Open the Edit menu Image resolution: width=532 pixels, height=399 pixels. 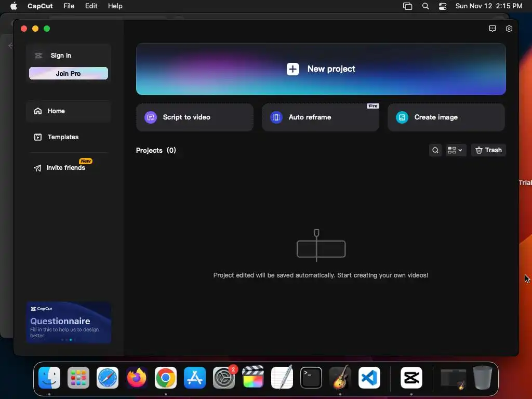click(91, 6)
